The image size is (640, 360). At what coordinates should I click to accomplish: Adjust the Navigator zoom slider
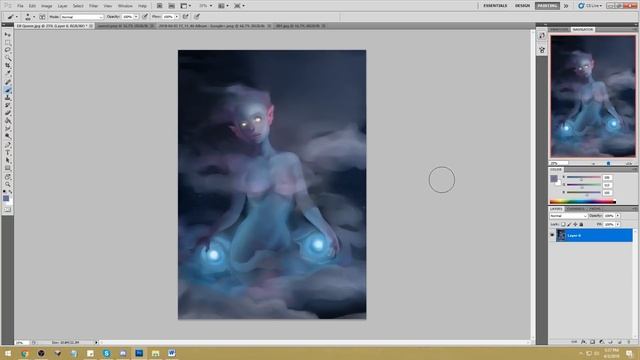608,164
